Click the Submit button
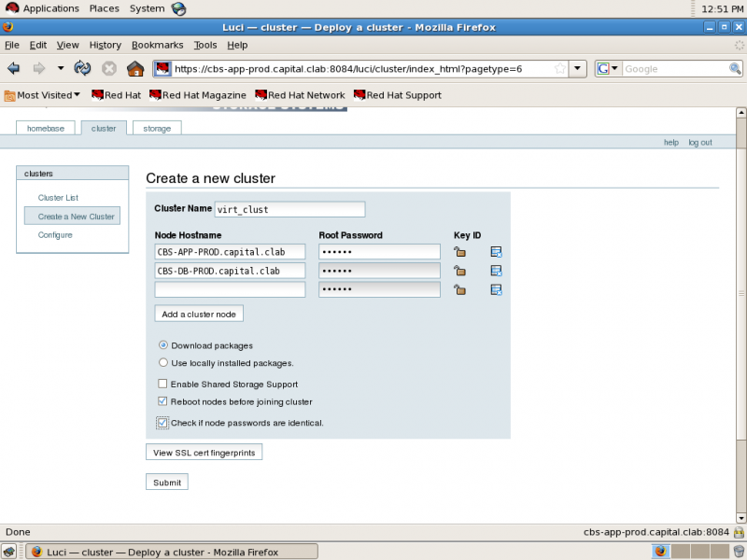This screenshot has height=560, width=747. (167, 482)
